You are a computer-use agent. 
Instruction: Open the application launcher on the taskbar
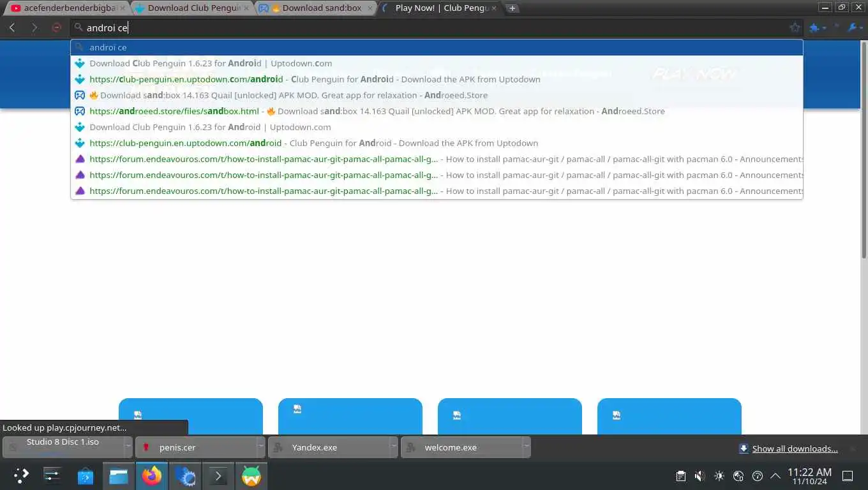[21, 475]
